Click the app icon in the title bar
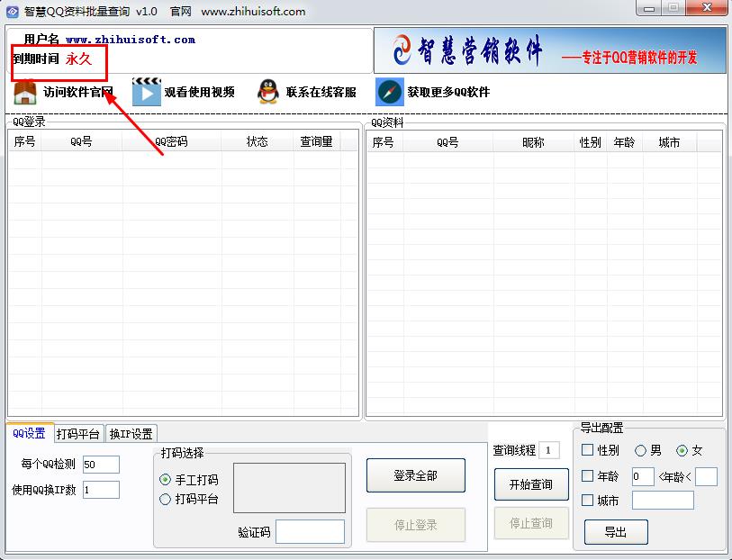This screenshot has height=560, width=732. 12,12
